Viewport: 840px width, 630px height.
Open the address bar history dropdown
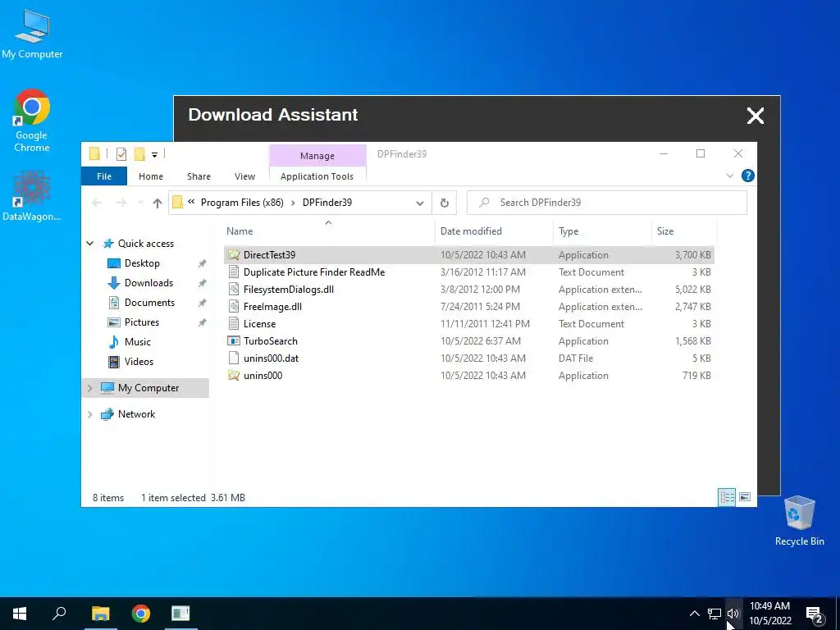[420, 203]
